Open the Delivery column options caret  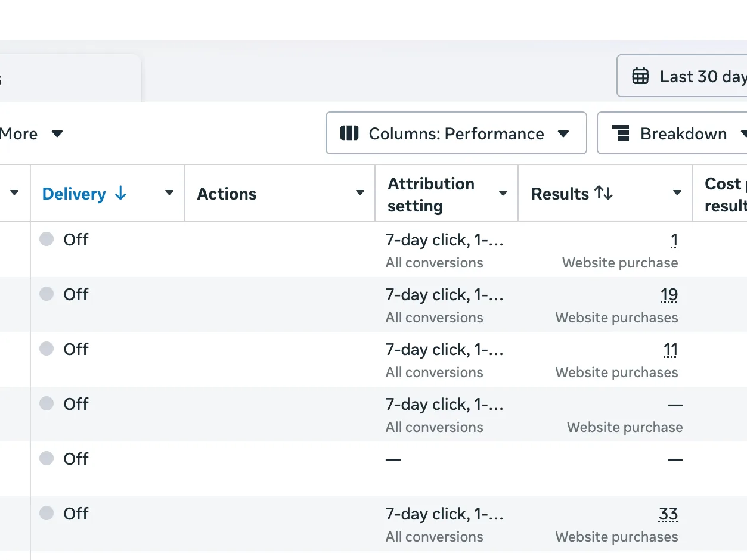[x=169, y=193]
